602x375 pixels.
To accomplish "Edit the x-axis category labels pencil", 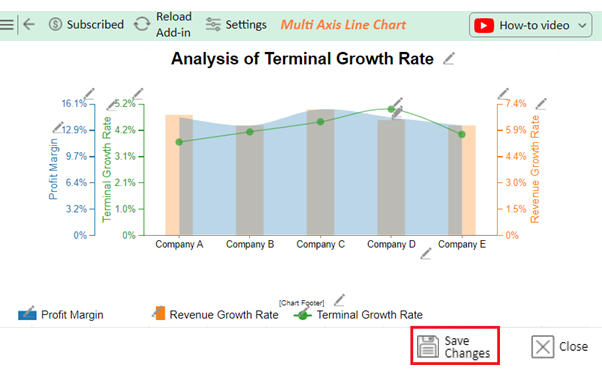I will [x=426, y=254].
